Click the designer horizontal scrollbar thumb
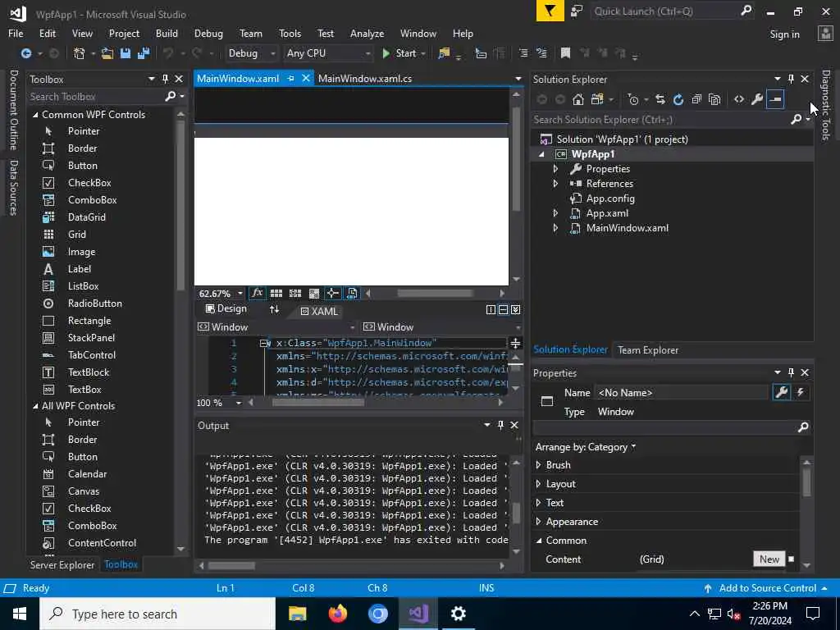Viewport: 840px width, 630px height. tap(435, 293)
